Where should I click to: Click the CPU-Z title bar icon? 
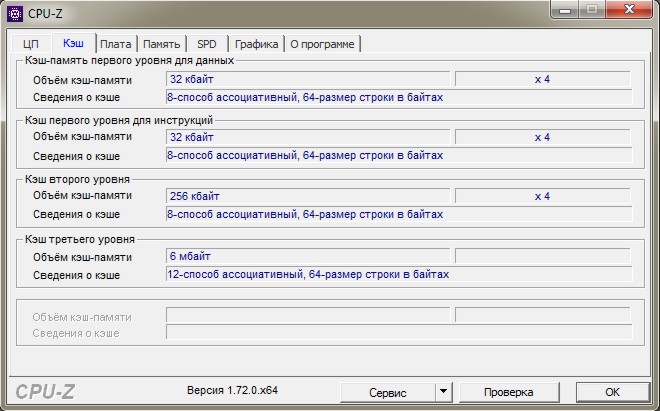pyautogui.click(x=15, y=14)
